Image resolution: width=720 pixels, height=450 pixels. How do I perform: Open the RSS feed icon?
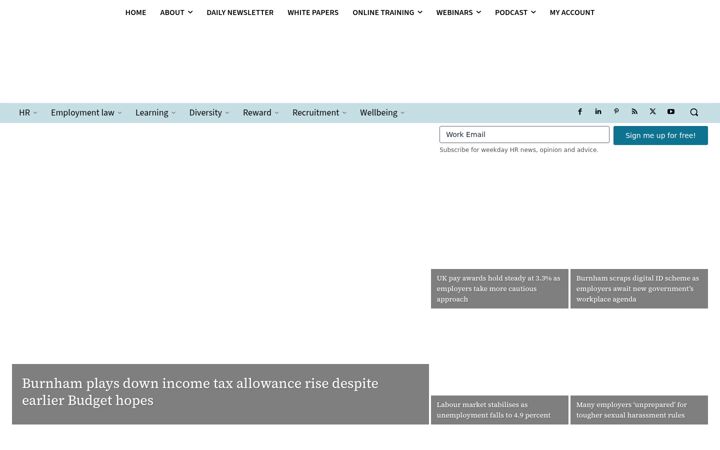point(634,112)
